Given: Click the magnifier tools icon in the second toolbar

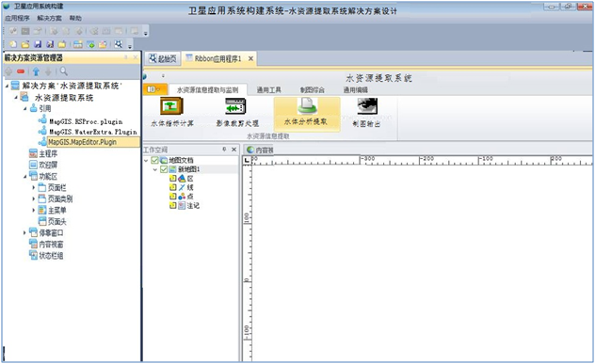Looking at the screenshot, I should pos(119,44).
